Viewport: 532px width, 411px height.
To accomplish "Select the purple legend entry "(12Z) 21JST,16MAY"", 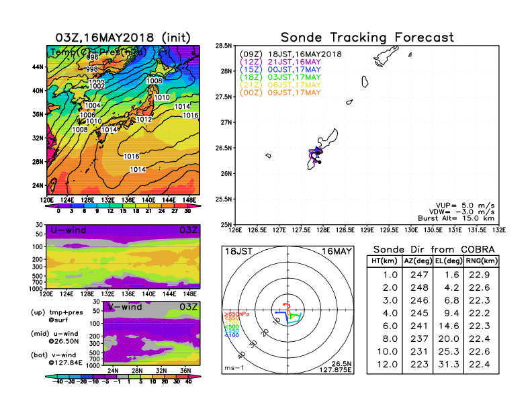I will click(x=280, y=62).
